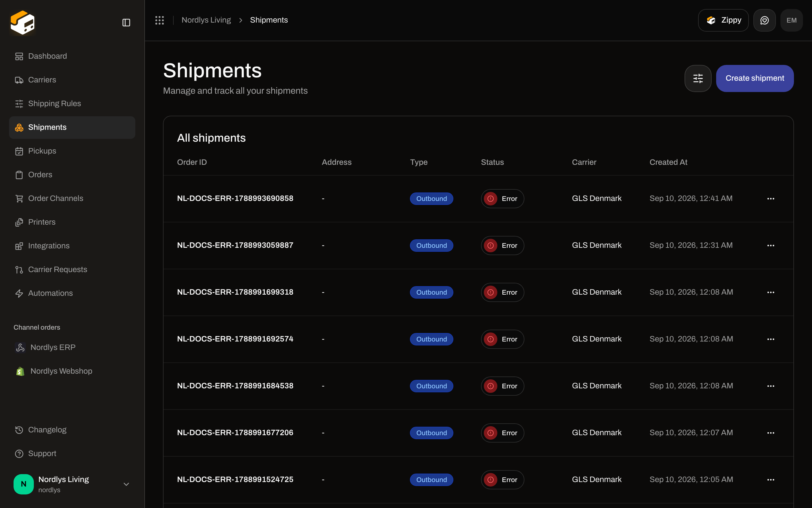
Task: Click the Sep 10, 2026, 12:31 AM timestamp
Action: coord(691,245)
